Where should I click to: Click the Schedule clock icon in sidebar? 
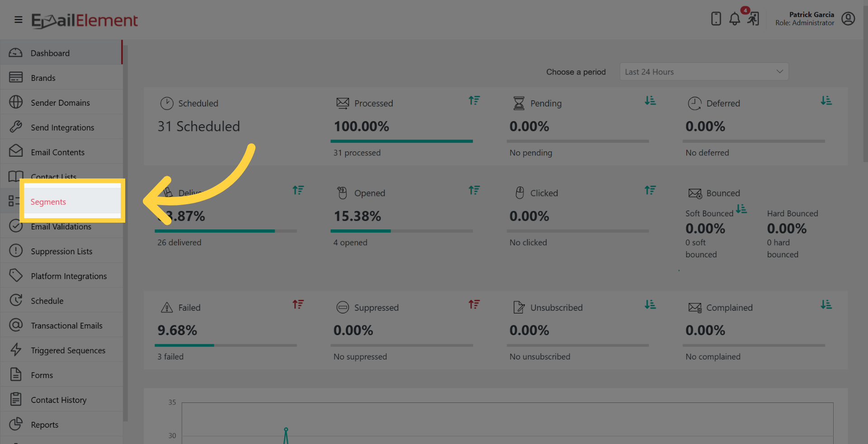16,300
